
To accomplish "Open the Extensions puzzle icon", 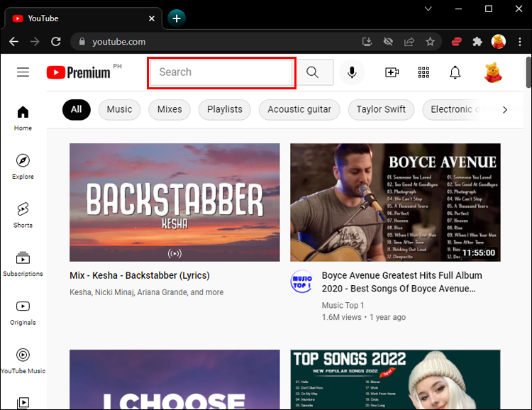I will point(477,42).
